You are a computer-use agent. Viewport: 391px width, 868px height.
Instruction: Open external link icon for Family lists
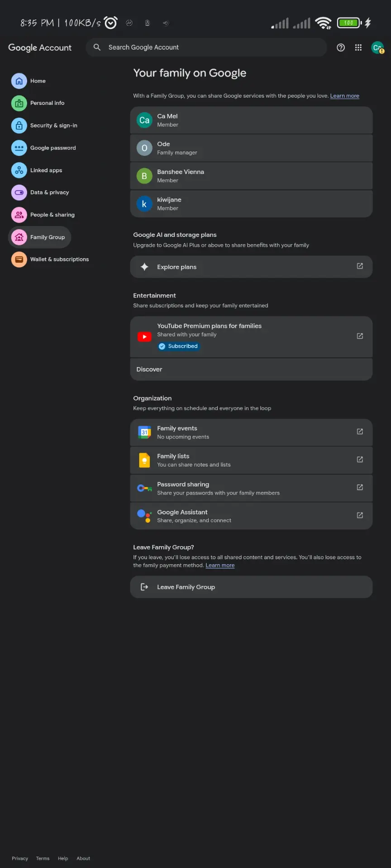click(360, 459)
